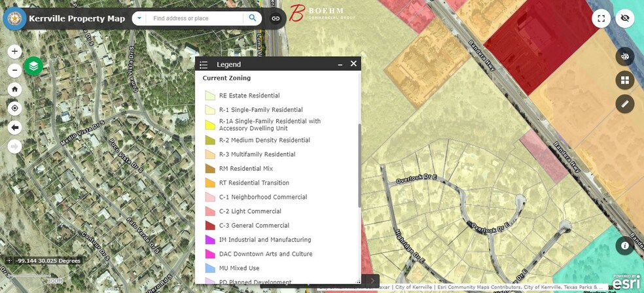644x293 pixels.
Task: Click the Find address or place field
Action: coord(195,18)
